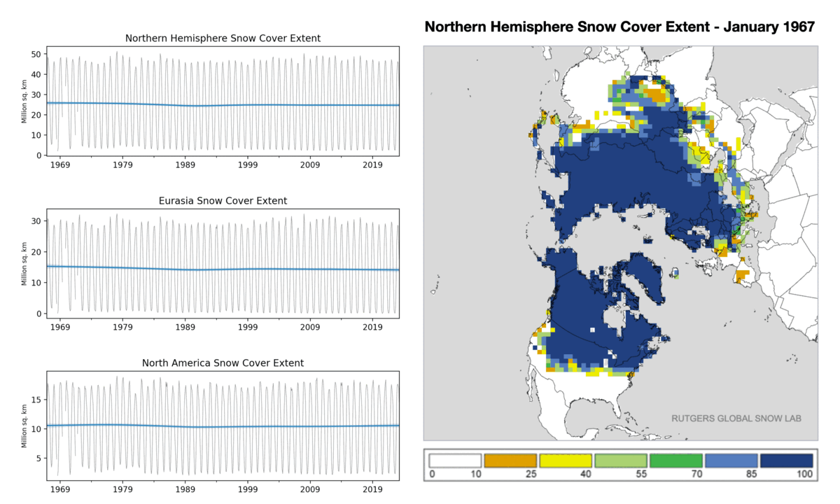Click the '15' tick on North America y-axis

(37, 399)
